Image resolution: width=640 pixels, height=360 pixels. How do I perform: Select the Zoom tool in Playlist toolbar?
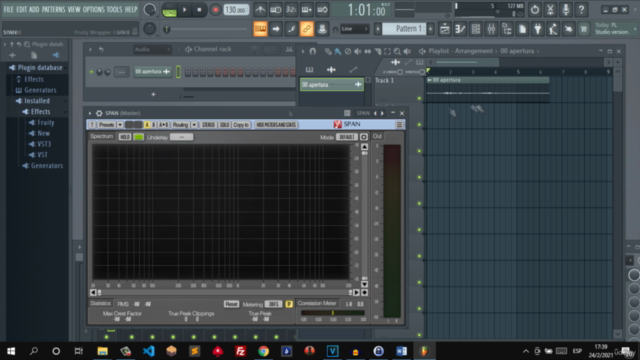click(397, 51)
